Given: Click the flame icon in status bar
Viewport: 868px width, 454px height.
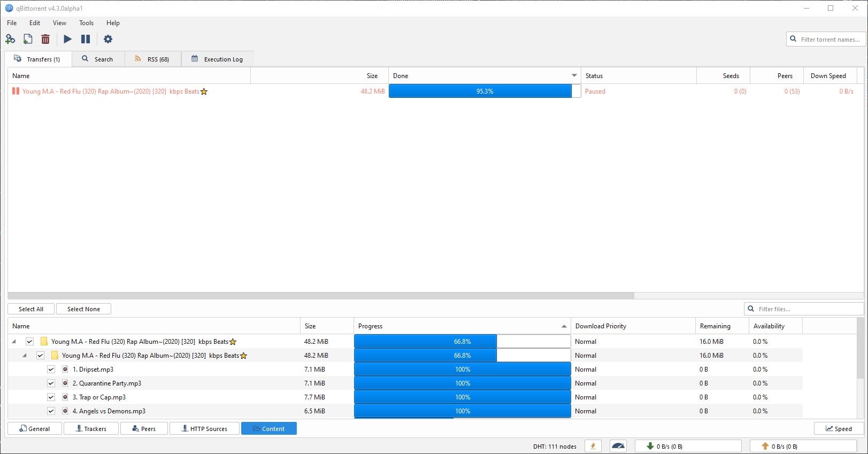Looking at the screenshot, I should tap(593, 446).
